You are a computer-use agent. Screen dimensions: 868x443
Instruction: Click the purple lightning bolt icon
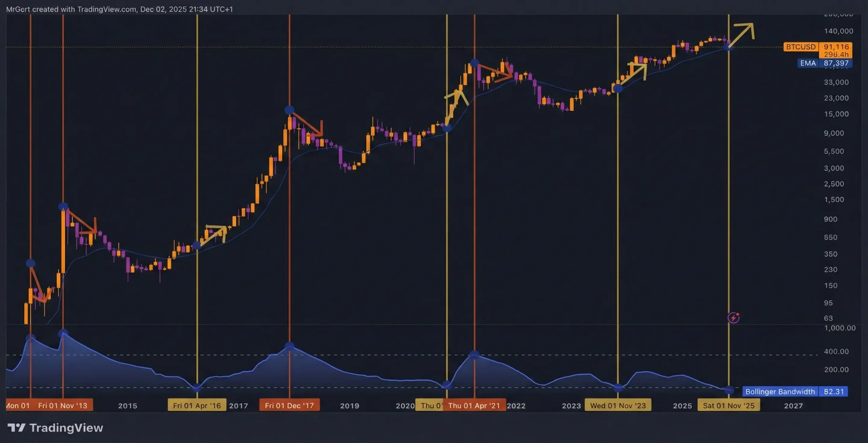733,318
